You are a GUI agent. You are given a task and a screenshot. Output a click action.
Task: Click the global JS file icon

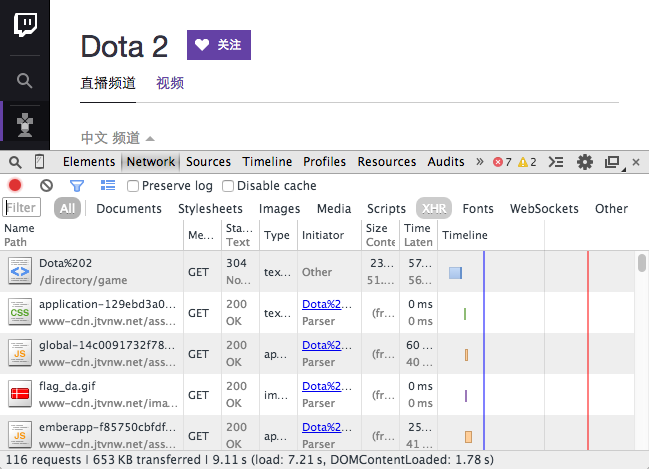20,353
